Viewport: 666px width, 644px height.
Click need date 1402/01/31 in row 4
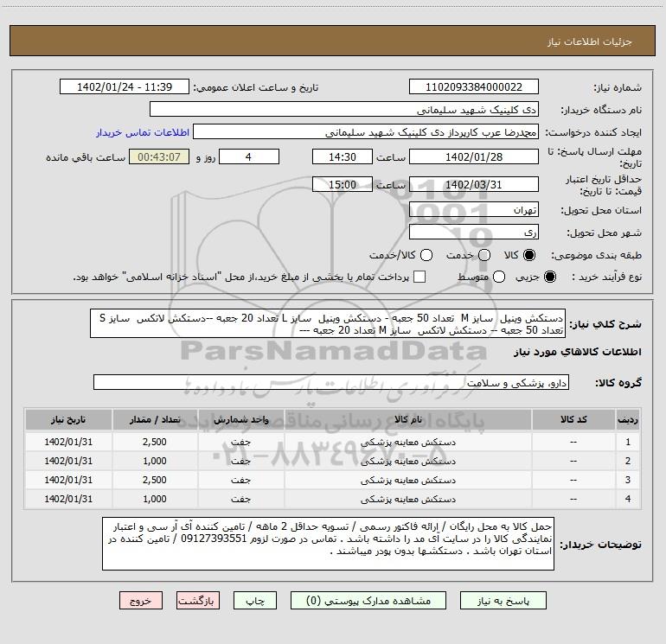[68, 500]
